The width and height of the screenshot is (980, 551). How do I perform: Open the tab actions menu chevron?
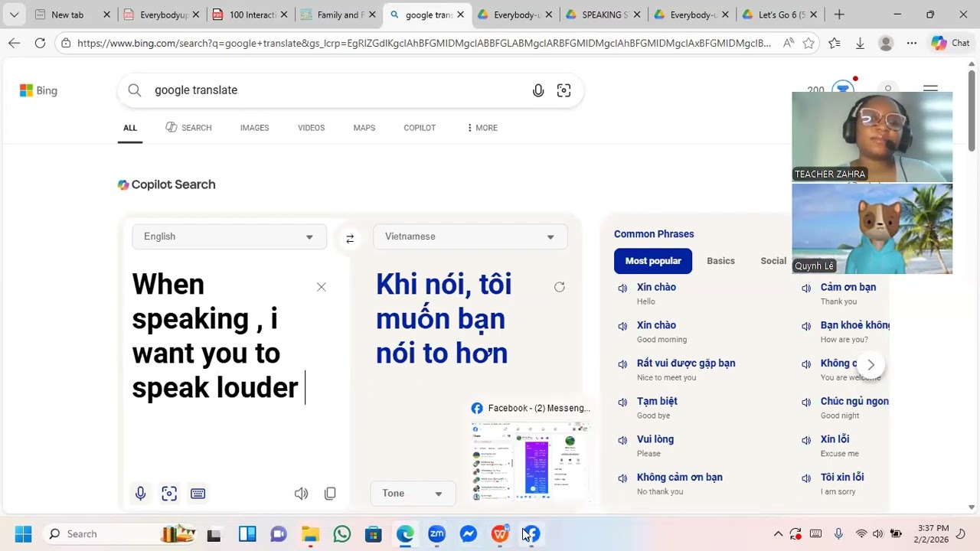point(14,15)
